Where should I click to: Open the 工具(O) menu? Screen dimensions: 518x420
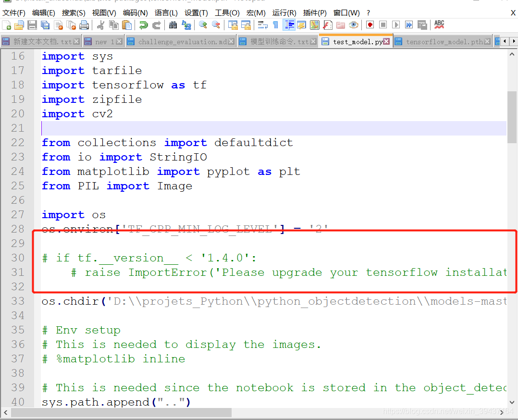click(x=227, y=13)
